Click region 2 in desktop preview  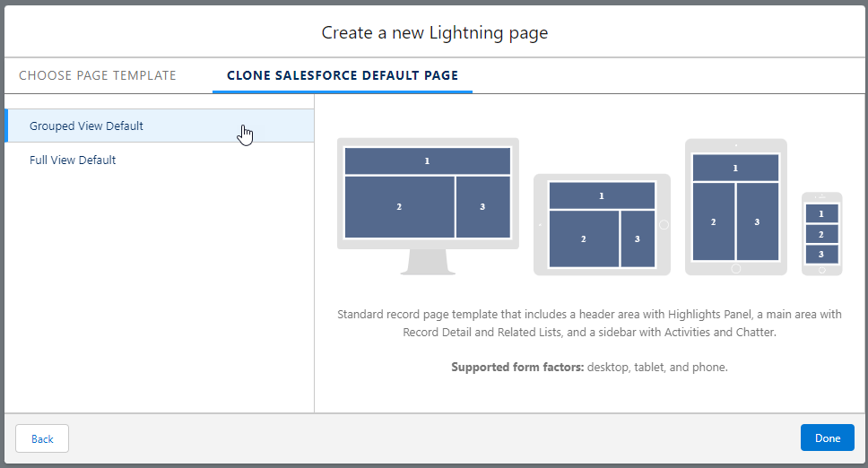coord(399,207)
